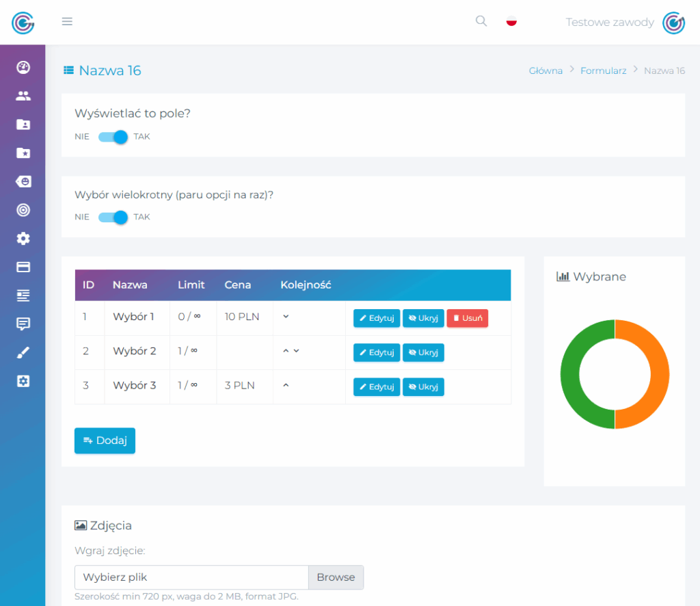The image size is (700, 606).
Task: Click the chat message icon in sidebar
Action: pos(23,324)
